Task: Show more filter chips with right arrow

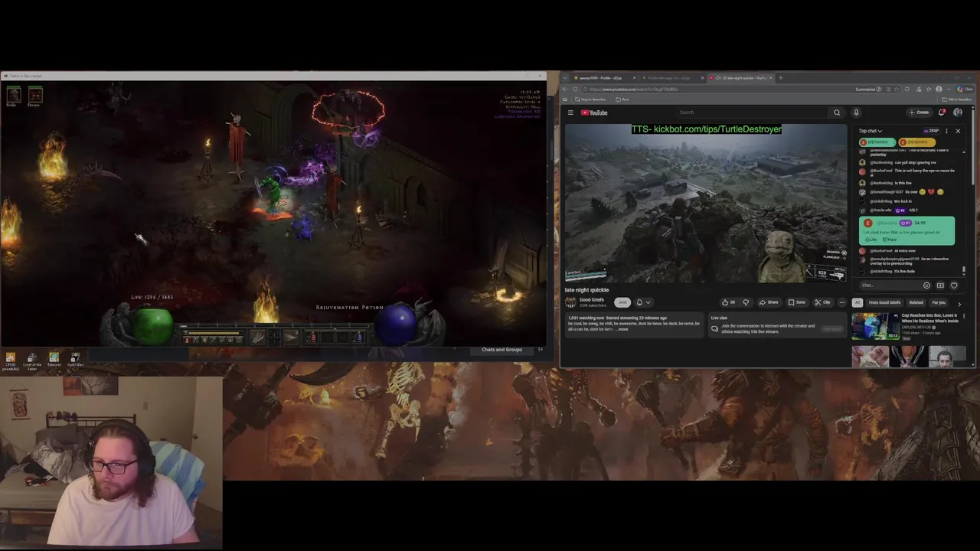Action: click(x=959, y=303)
